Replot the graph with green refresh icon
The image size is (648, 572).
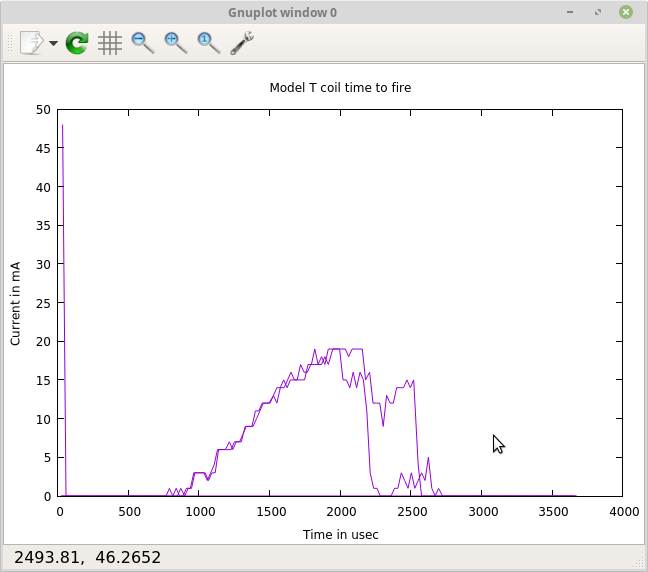[x=77, y=43]
